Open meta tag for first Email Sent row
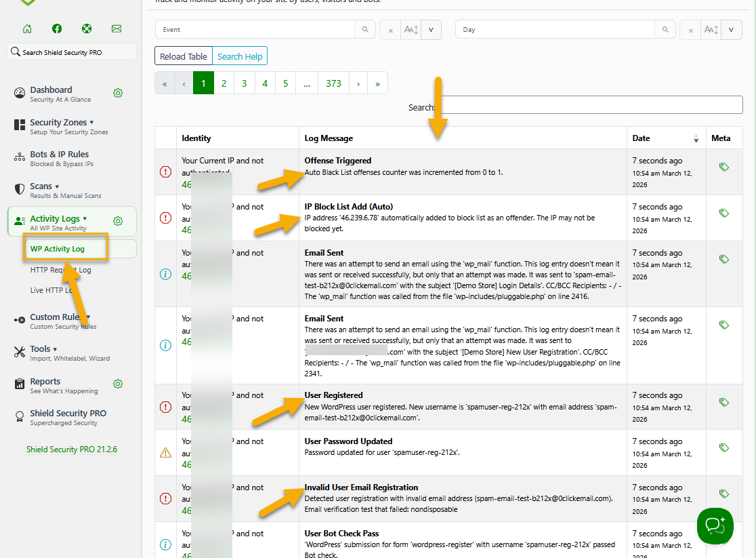756x558 pixels. point(723,259)
